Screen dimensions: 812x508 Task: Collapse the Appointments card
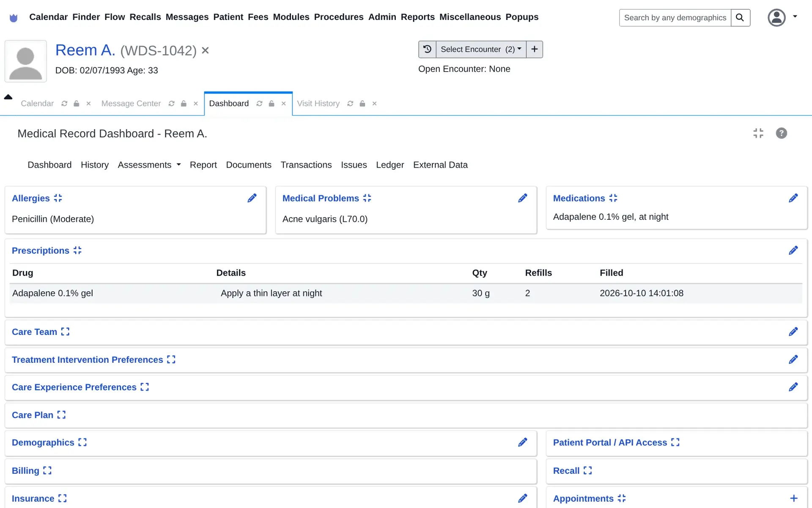[x=622, y=498]
